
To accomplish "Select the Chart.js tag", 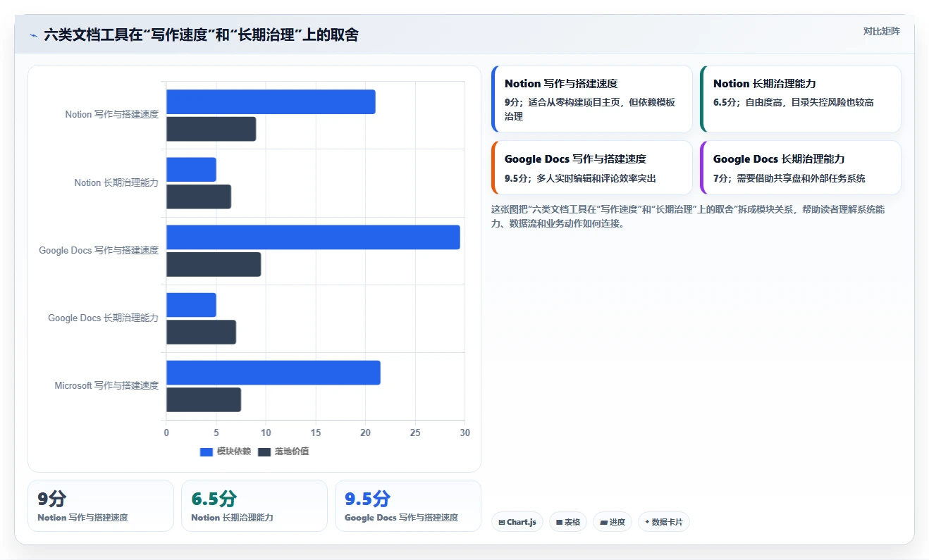I will point(517,522).
